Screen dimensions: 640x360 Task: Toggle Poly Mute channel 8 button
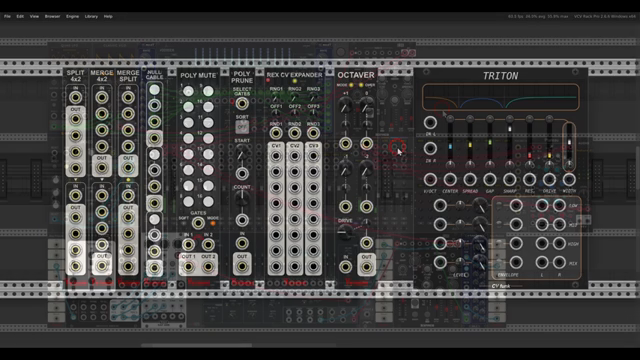[x=188, y=201]
